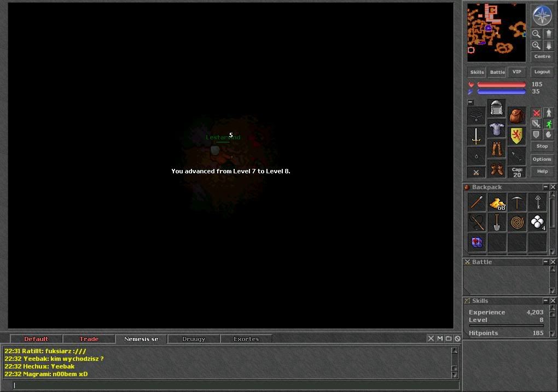Viewport: 558px width, 392px height.
Task: Click the M button on the chat bar
Action: [x=440, y=338]
